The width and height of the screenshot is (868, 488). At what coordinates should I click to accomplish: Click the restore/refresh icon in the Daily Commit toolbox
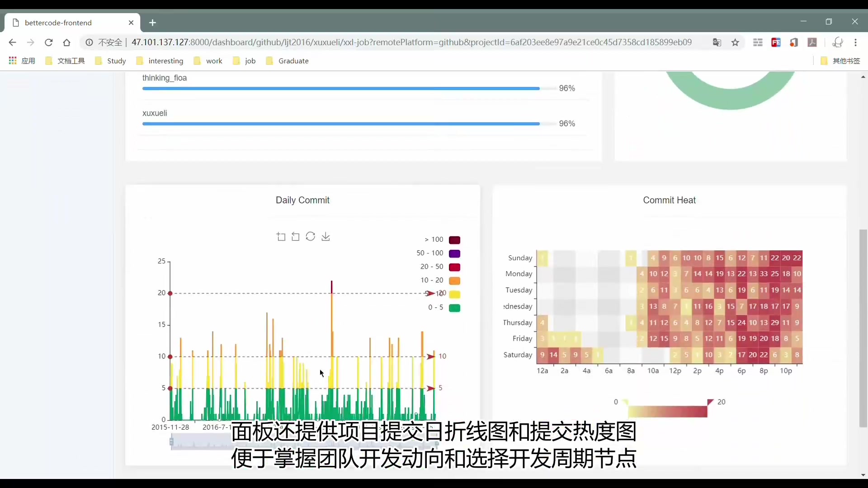[x=310, y=236]
